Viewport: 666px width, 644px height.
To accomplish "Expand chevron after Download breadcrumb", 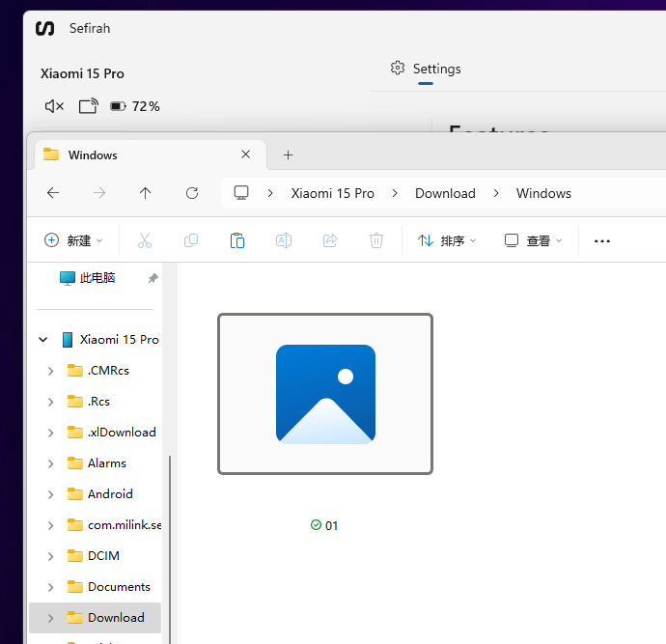I will coord(496,193).
